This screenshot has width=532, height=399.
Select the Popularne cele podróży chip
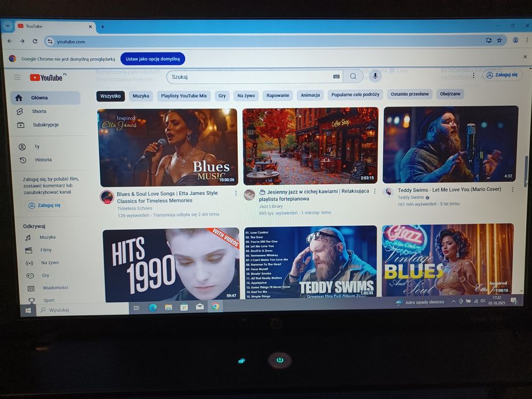[x=355, y=95]
